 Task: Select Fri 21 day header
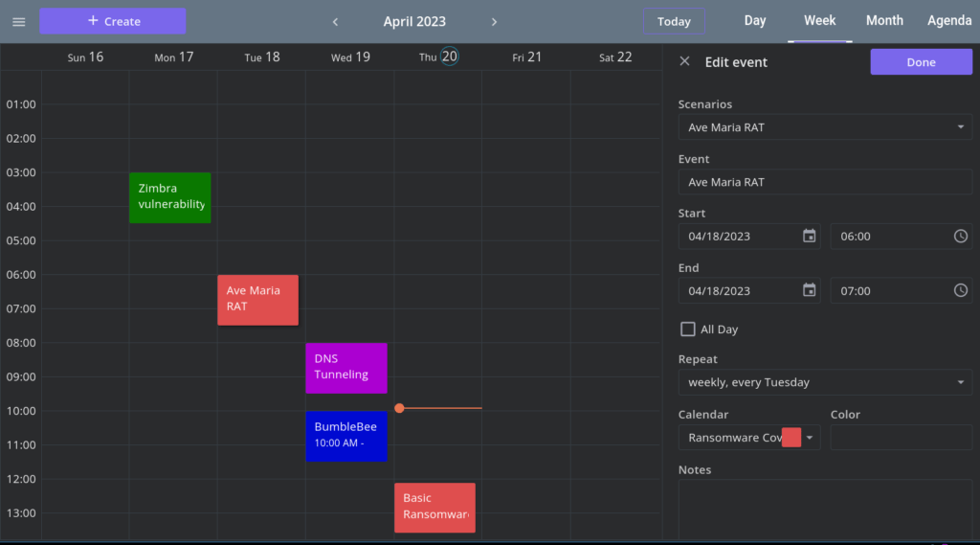click(527, 57)
